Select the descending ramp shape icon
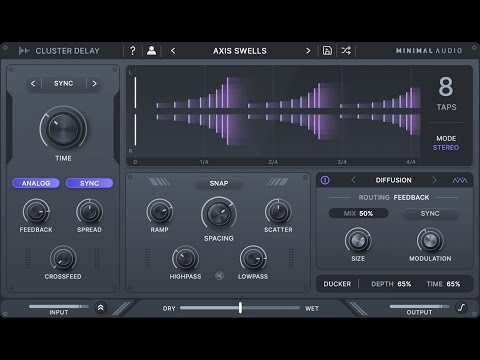This screenshot has width=480, height=360. tap(159, 182)
